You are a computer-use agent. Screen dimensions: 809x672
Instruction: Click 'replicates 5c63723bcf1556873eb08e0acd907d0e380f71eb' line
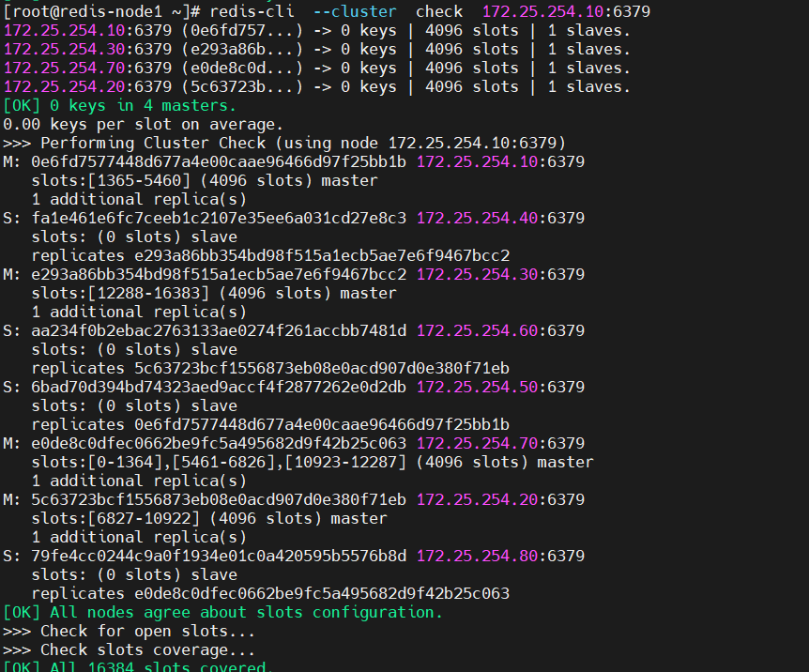click(270, 369)
